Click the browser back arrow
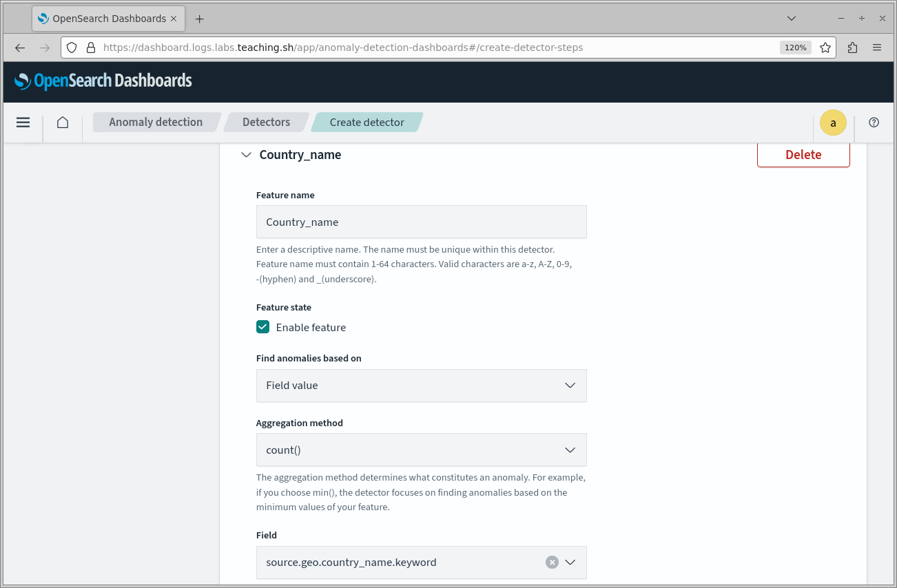Image resolution: width=897 pixels, height=588 pixels. (20, 48)
